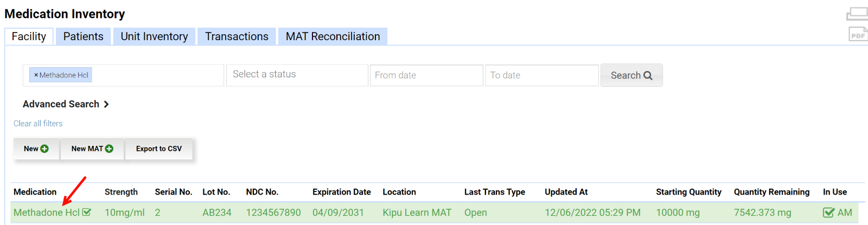This screenshot has height=225, width=868.
Task: Expand the Advanced Search section
Action: [x=66, y=104]
